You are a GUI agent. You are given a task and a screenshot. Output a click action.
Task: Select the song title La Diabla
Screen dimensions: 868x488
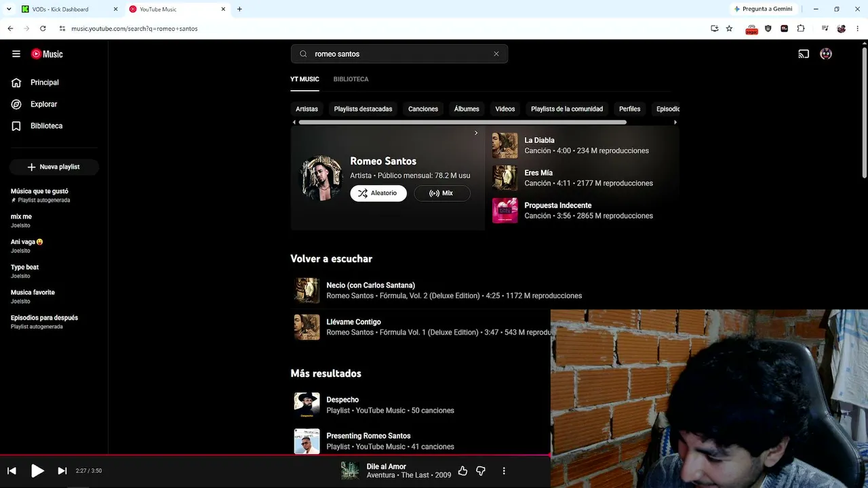click(x=539, y=140)
